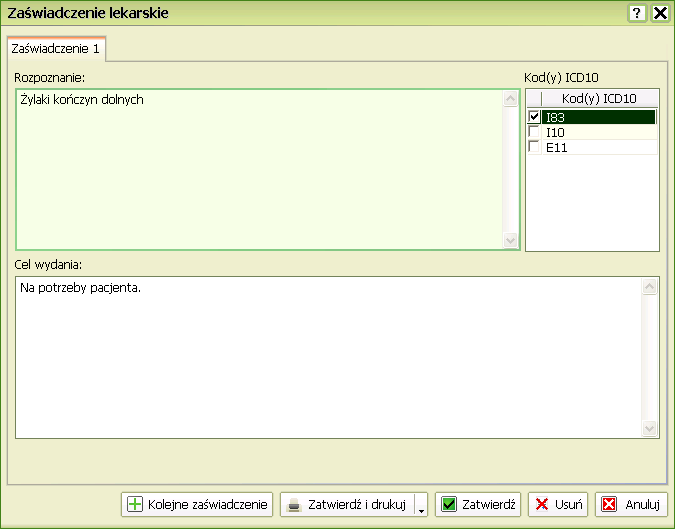Screen dimensions: 675x529
Task: Open help with the question mark button
Action: (637, 13)
